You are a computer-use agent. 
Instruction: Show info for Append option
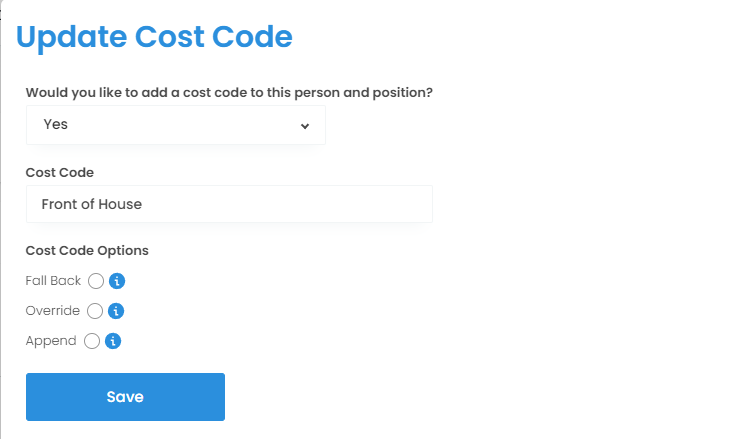113,341
